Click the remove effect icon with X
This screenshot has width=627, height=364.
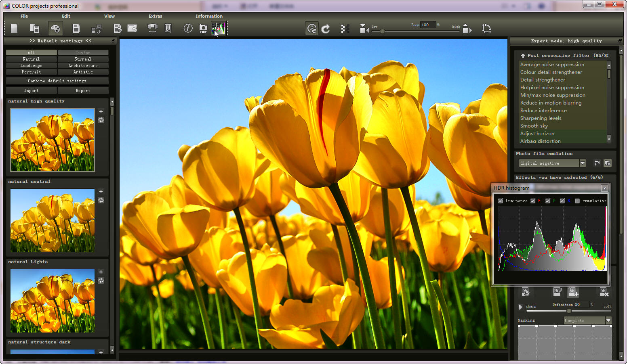604,292
